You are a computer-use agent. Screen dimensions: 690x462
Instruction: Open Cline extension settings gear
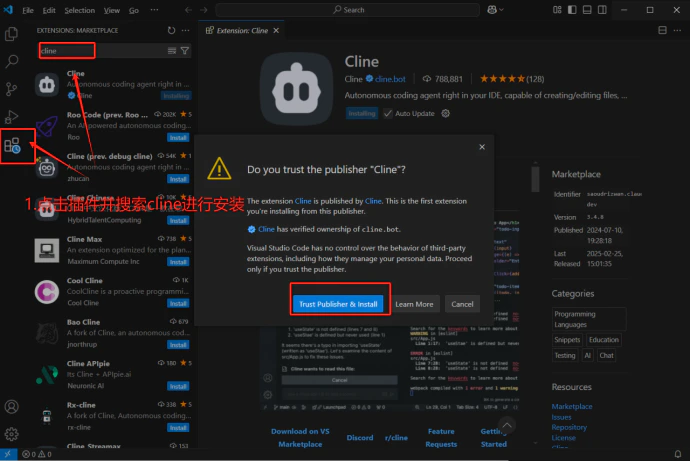point(445,114)
